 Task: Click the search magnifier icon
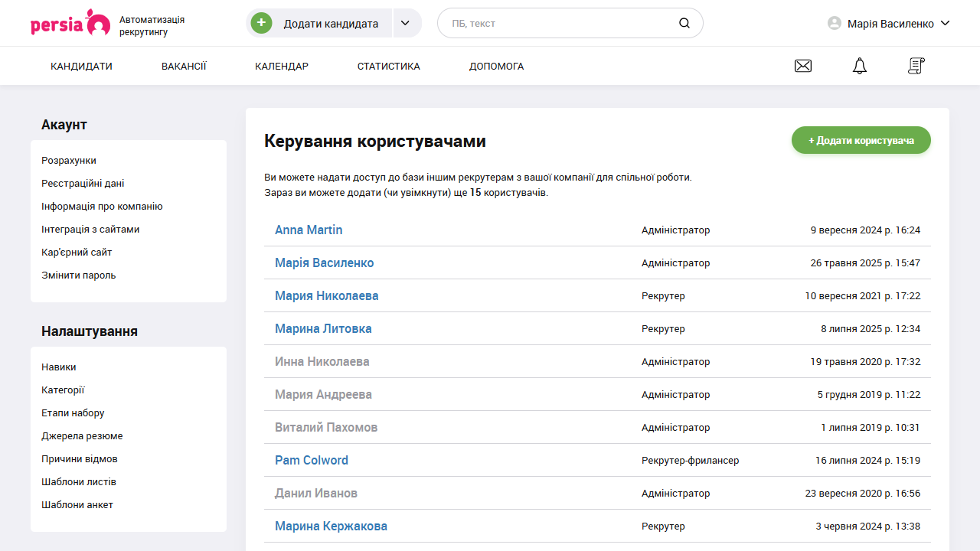684,23
